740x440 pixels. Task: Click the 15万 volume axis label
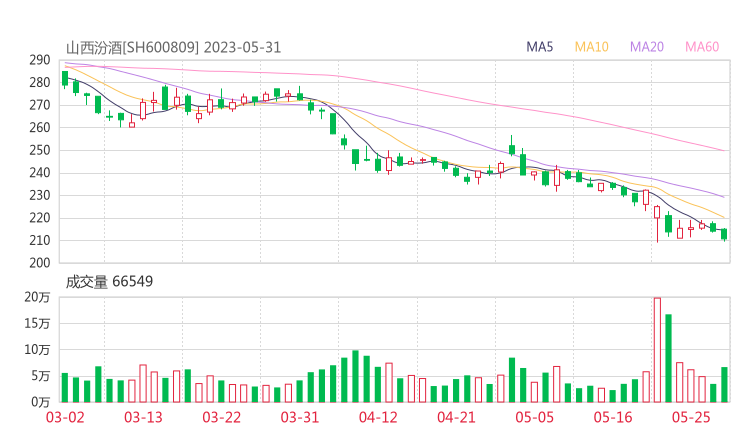point(37,324)
